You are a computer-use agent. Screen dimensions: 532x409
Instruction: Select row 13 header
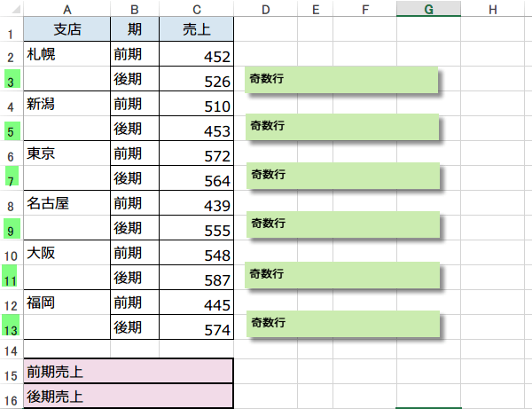pyautogui.click(x=11, y=329)
